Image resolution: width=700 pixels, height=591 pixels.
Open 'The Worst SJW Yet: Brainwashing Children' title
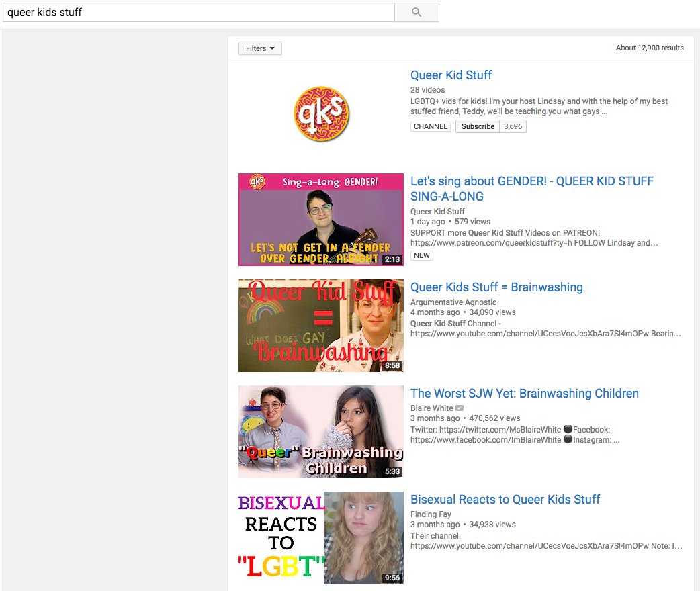pos(525,394)
